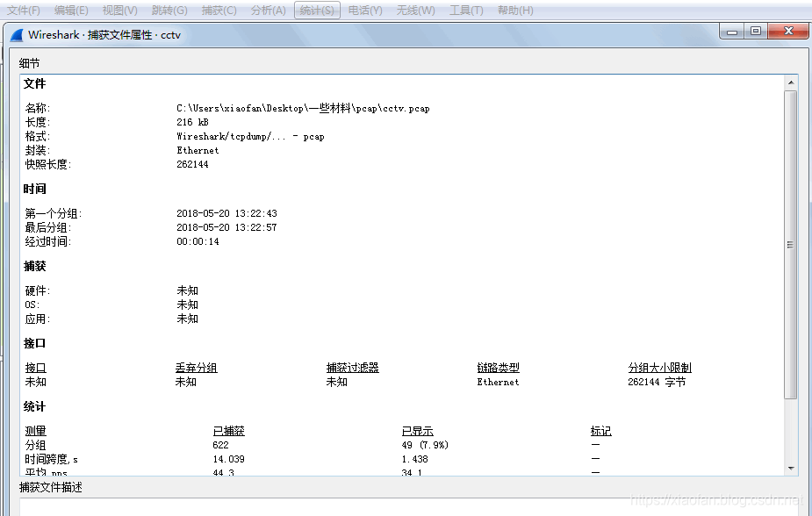This screenshot has width=812, height=516.
Task: Close the capture file properties window
Action: point(788,32)
